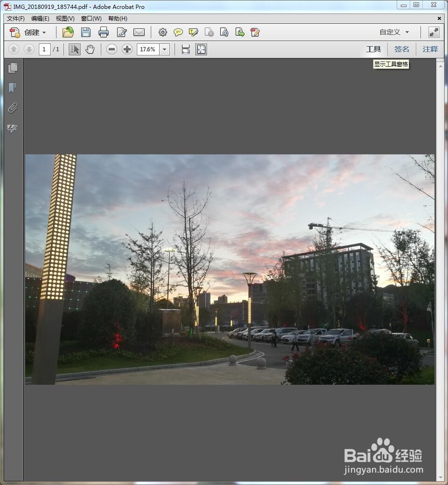Select the Hand tool for panning
The width and height of the screenshot is (448, 485).
pos(90,48)
